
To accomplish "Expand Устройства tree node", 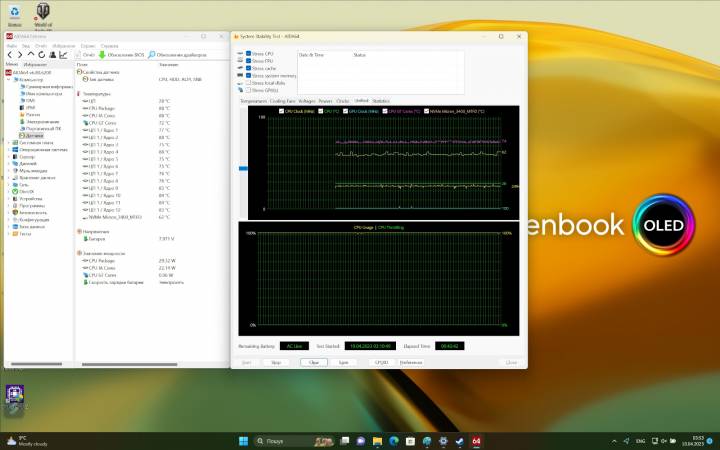I will 9,199.
